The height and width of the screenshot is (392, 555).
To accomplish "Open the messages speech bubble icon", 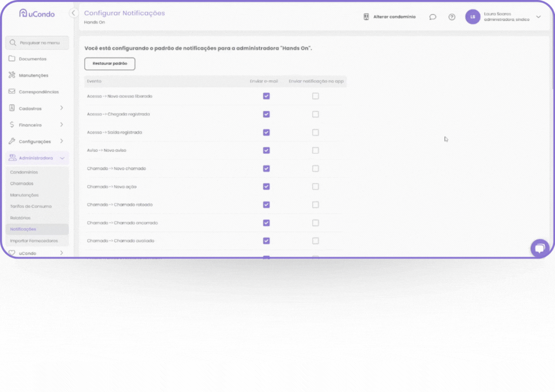I will point(433,17).
